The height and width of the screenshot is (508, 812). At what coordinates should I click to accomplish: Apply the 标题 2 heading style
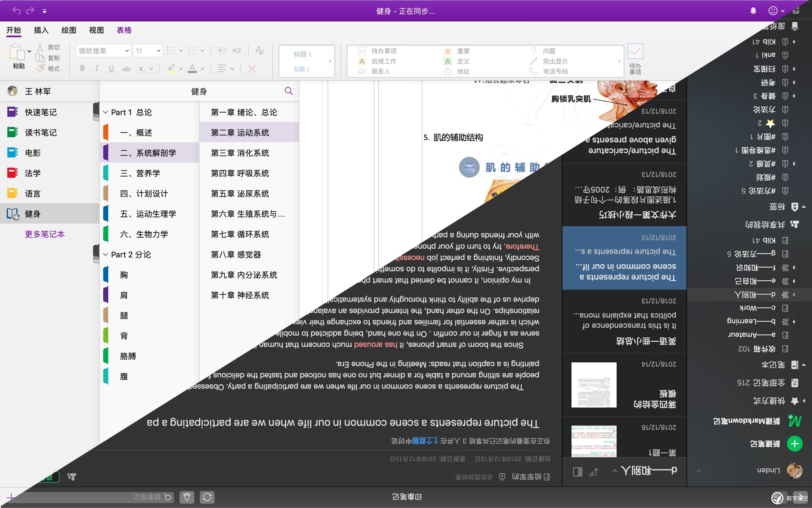tap(301, 69)
